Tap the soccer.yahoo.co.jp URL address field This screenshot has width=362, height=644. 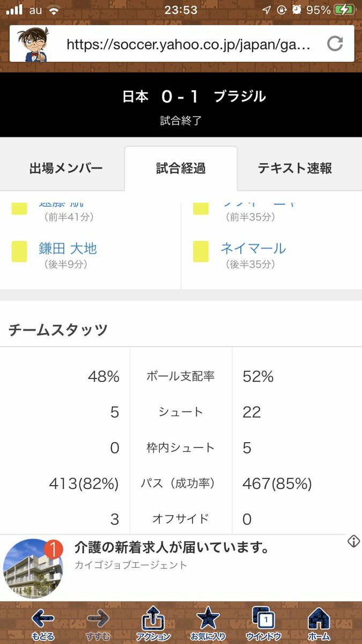click(188, 44)
